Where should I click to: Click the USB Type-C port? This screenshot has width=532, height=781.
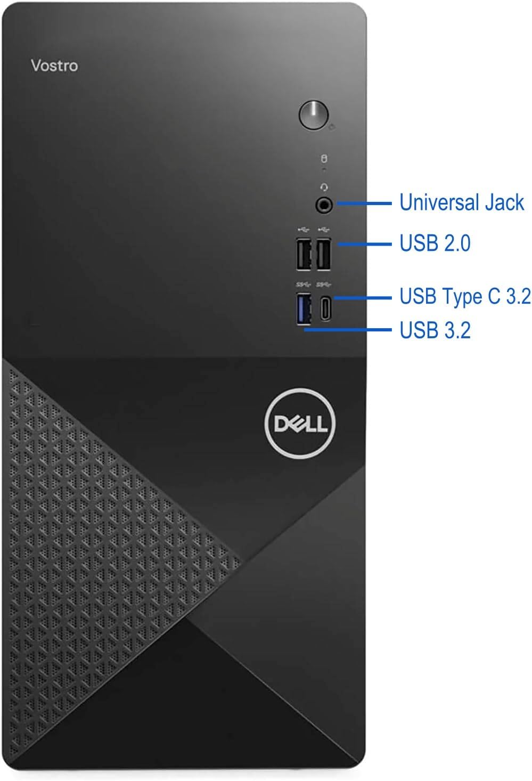(x=325, y=308)
